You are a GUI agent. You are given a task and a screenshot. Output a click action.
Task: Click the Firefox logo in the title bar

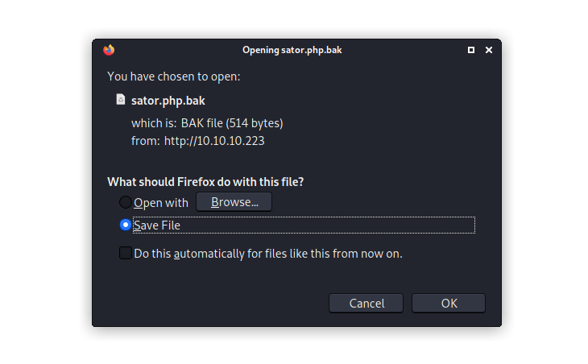(109, 50)
